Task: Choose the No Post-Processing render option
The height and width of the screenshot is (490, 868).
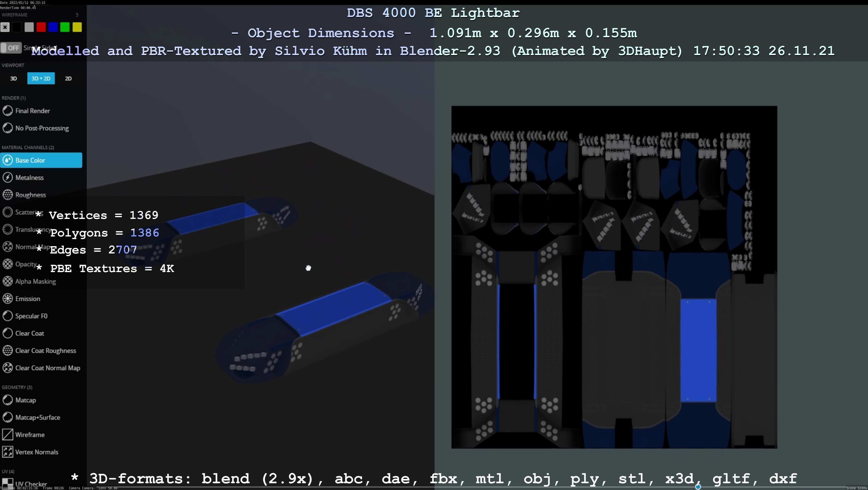Action: (35, 128)
